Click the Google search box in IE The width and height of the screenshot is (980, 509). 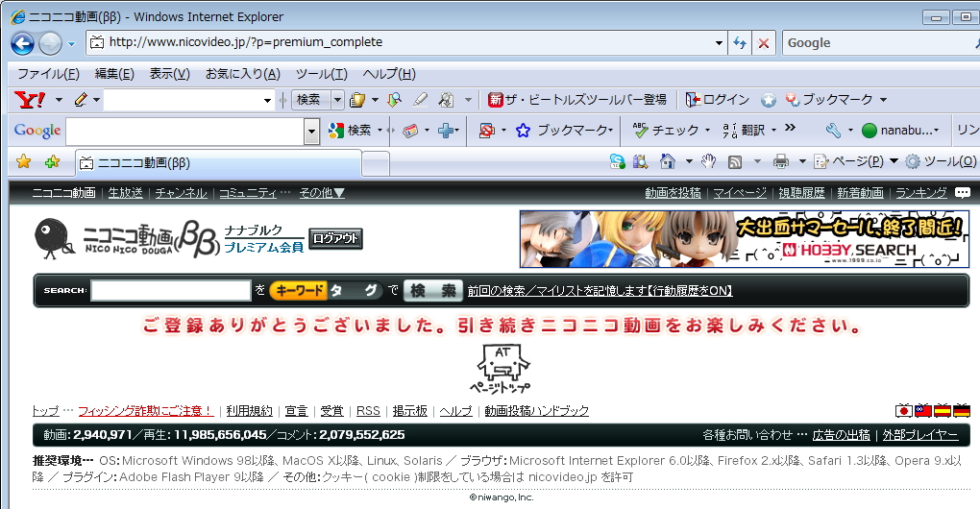pyautogui.click(x=878, y=43)
